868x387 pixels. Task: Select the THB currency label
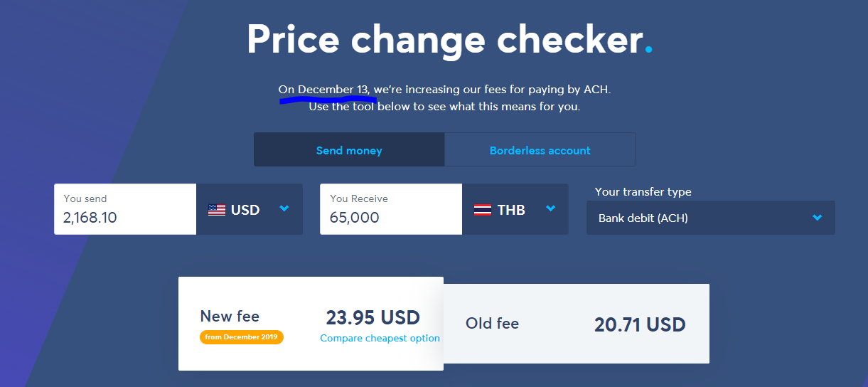click(x=511, y=210)
